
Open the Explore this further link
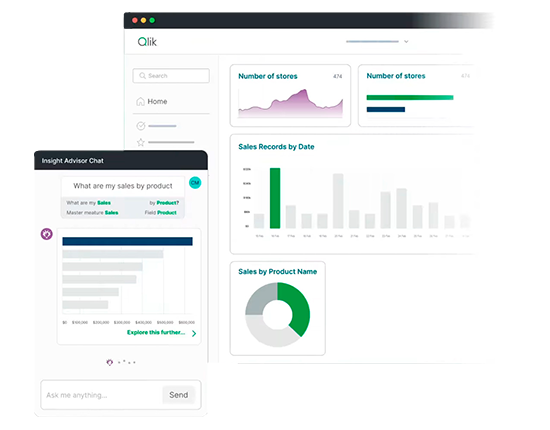point(156,332)
